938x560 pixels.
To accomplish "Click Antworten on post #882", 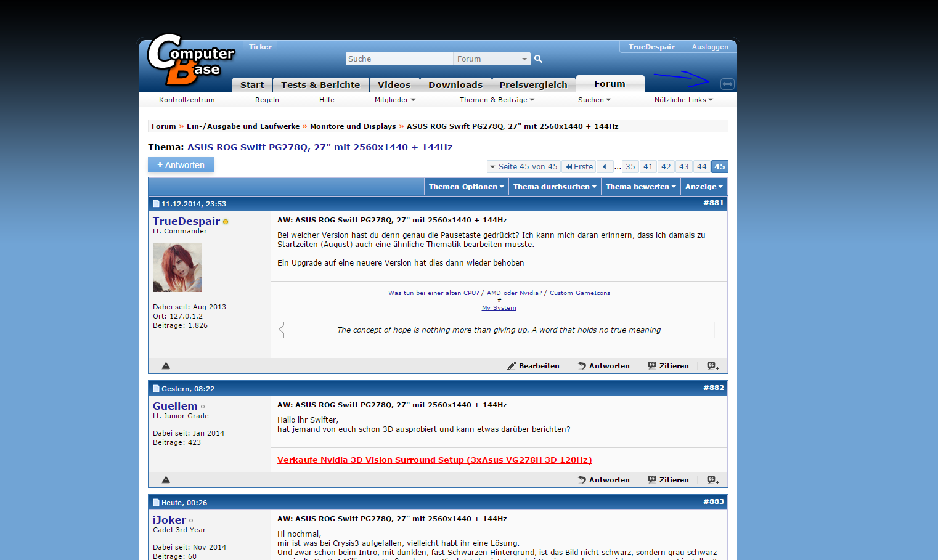I will [604, 480].
